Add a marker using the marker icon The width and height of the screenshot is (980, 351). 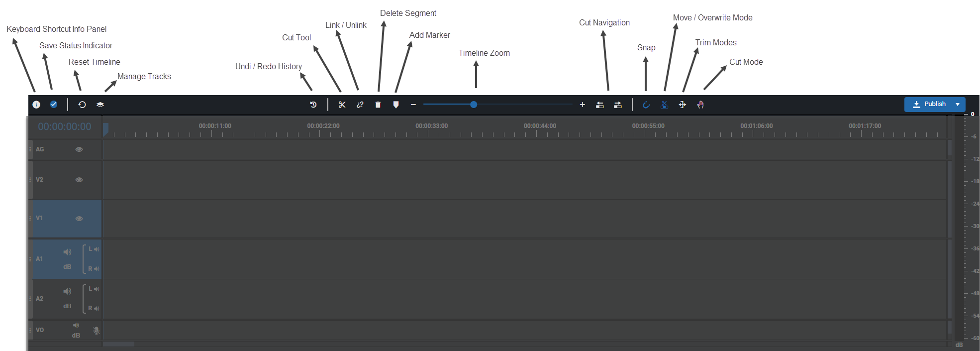pos(396,105)
